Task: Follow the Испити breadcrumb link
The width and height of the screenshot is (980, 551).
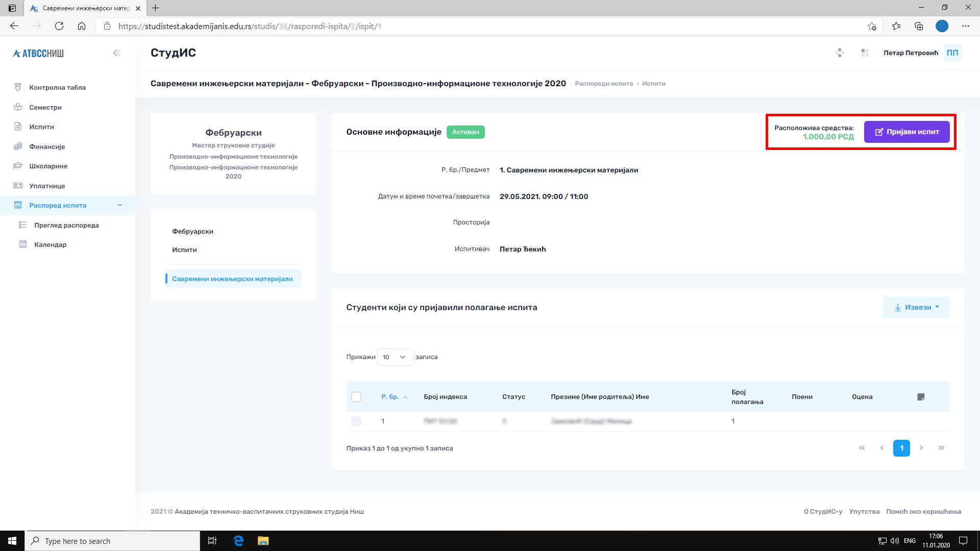Action: pyautogui.click(x=653, y=84)
